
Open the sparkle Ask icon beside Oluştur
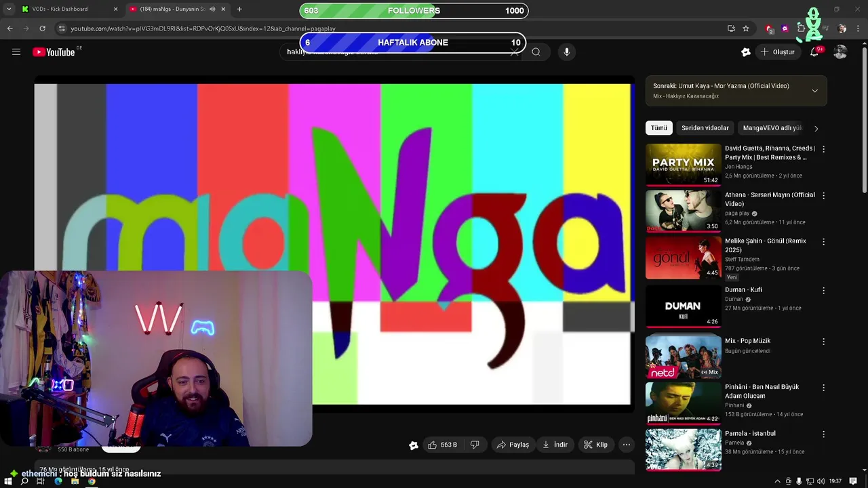[746, 52]
